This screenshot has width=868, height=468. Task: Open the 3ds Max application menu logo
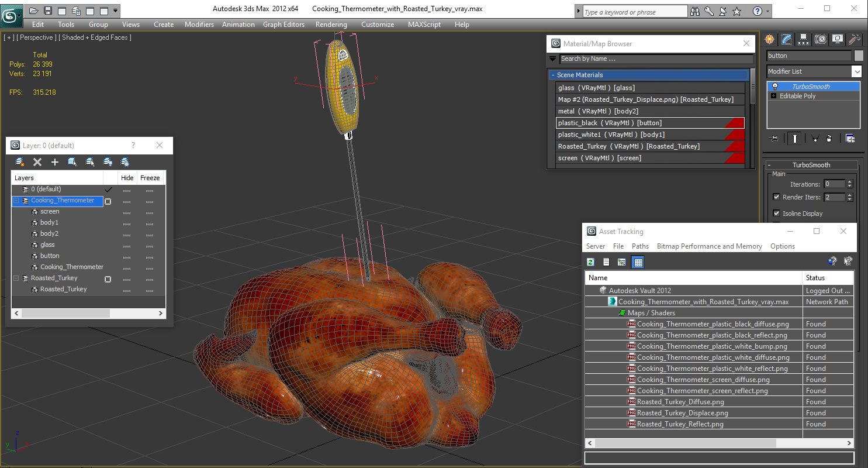12,15
